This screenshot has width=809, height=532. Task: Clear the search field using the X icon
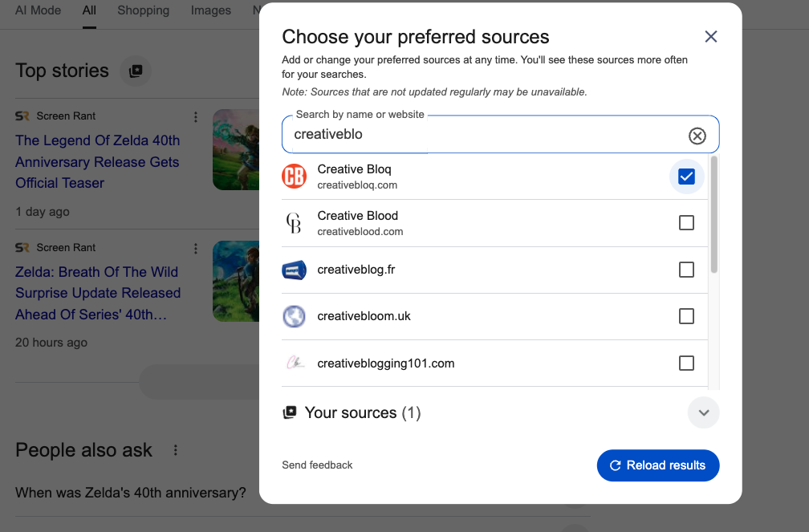pyautogui.click(x=697, y=136)
